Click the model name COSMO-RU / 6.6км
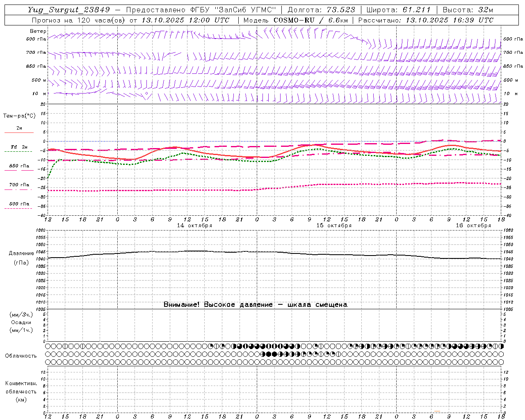This screenshot has height=420, width=525. click(311, 20)
